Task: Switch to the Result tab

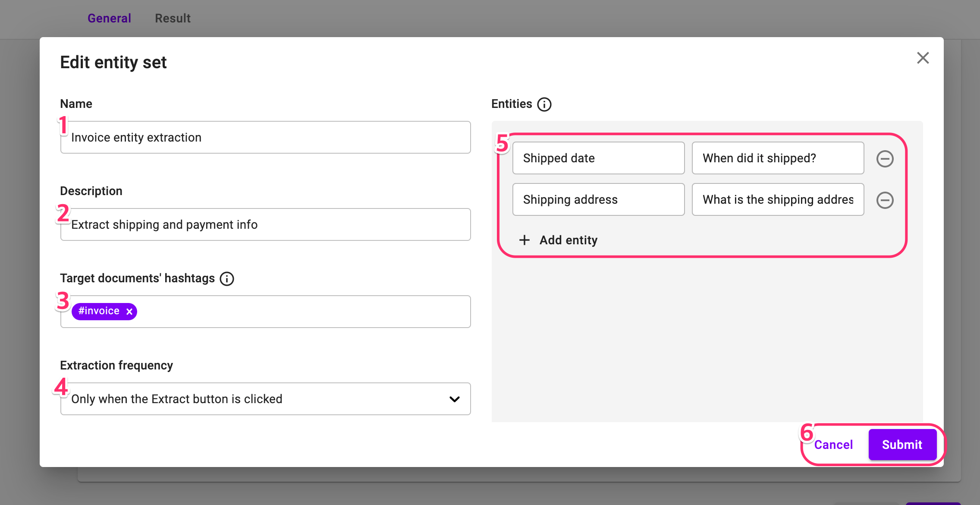Action: pos(173,18)
